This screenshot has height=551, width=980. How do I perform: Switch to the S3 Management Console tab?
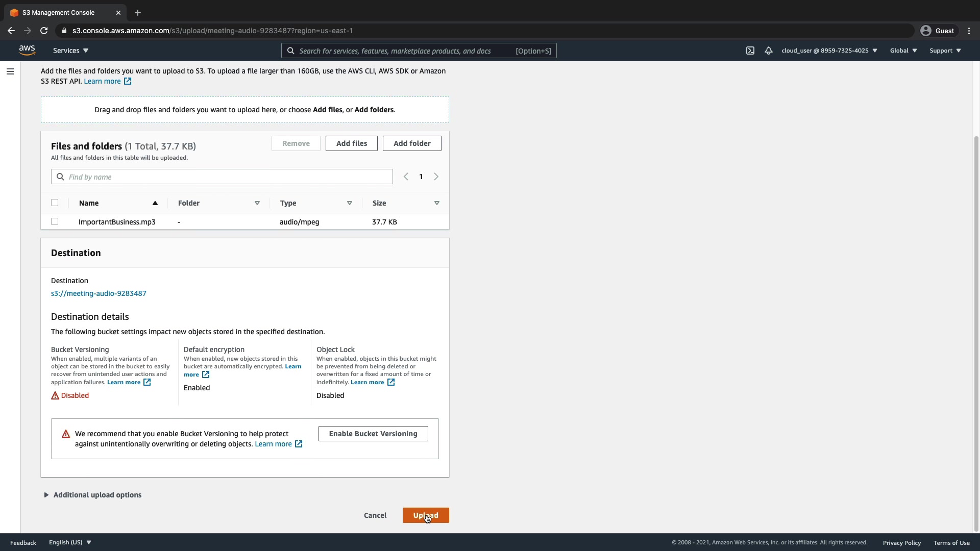click(59, 12)
